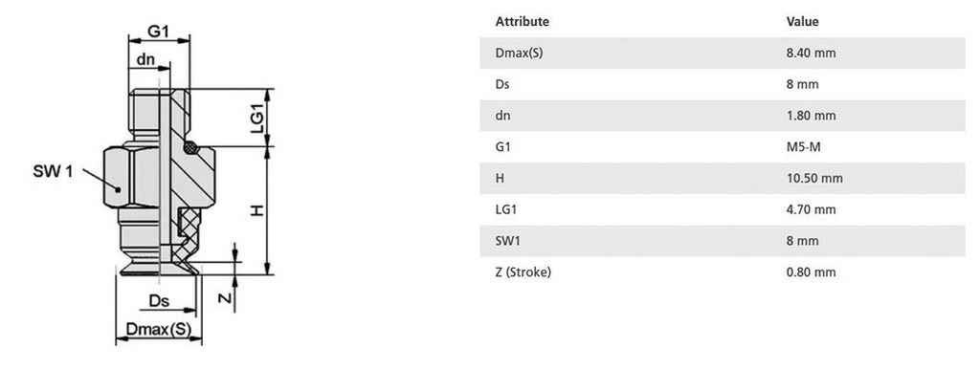The width and height of the screenshot is (980, 369).
Task: Click the M5-M value for G1
Action: click(x=804, y=146)
